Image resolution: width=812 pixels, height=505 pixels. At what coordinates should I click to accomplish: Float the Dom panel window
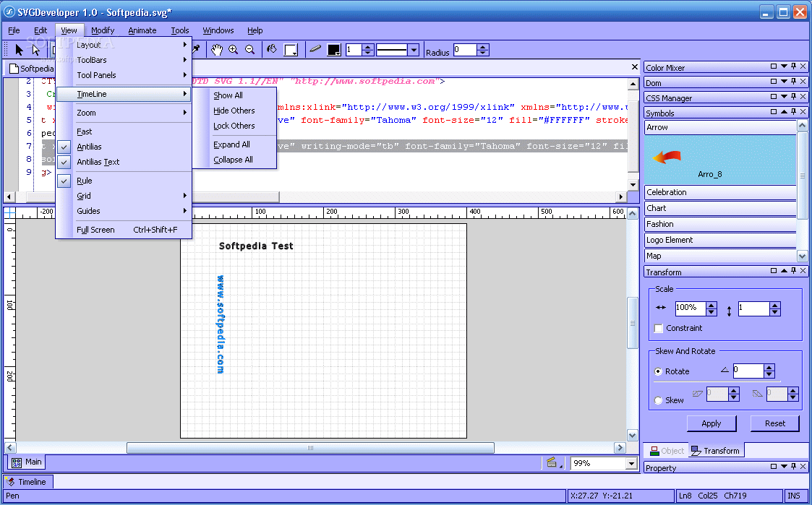coord(774,81)
